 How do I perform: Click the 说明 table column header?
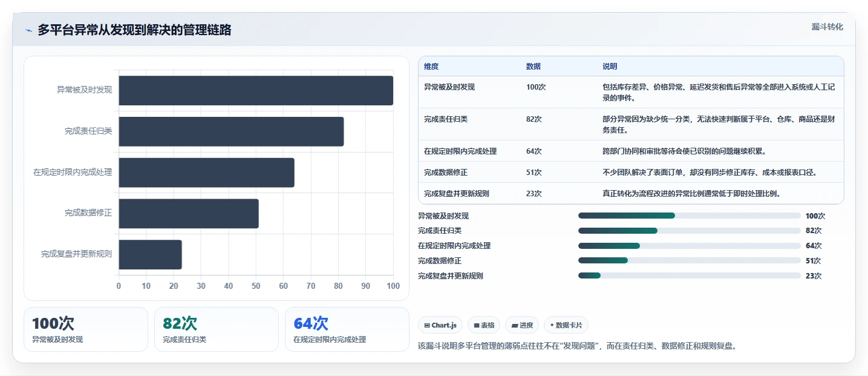point(610,67)
